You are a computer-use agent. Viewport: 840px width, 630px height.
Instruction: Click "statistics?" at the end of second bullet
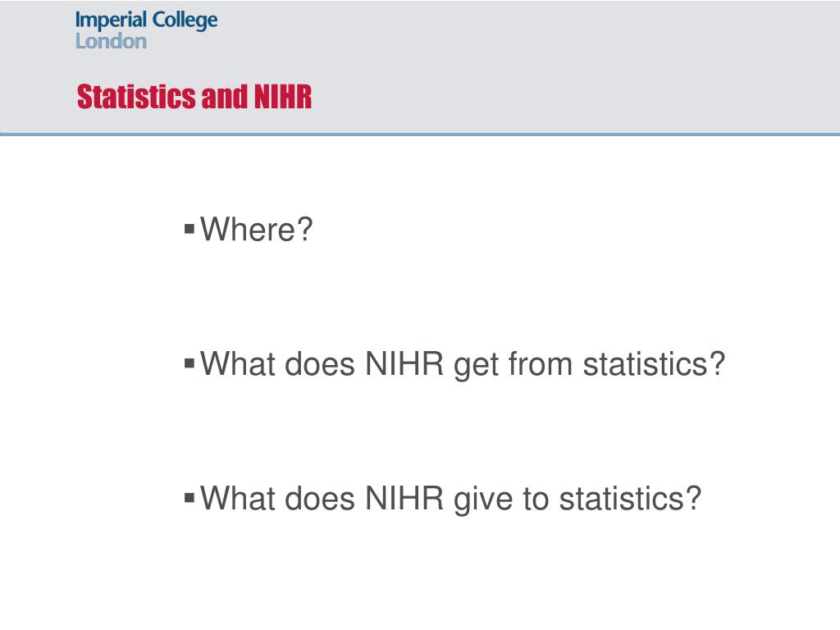coord(654,364)
